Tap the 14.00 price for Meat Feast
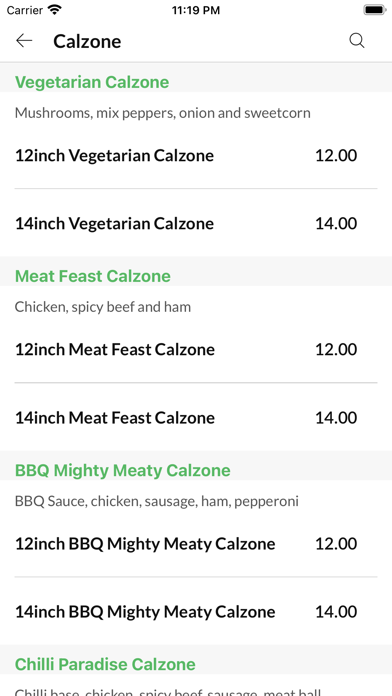392x696 pixels. pyautogui.click(x=336, y=418)
